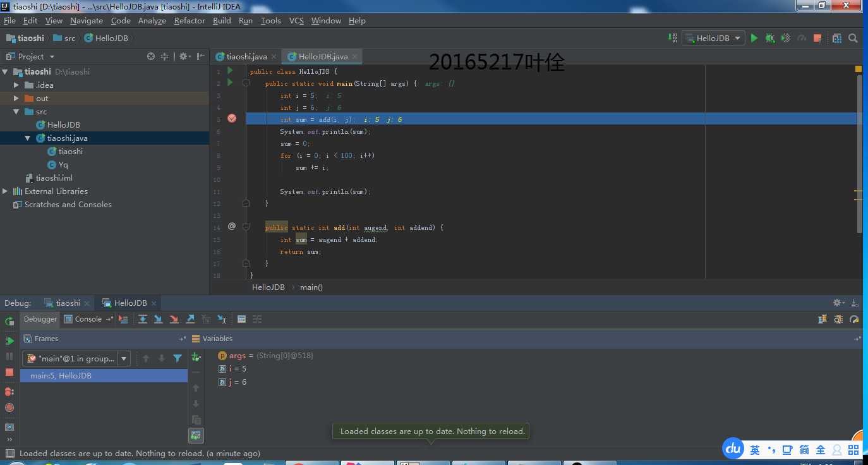Screen dimensions: 868x465
Task: Open Project panel gear settings
Action: click(x=184, y=56)
